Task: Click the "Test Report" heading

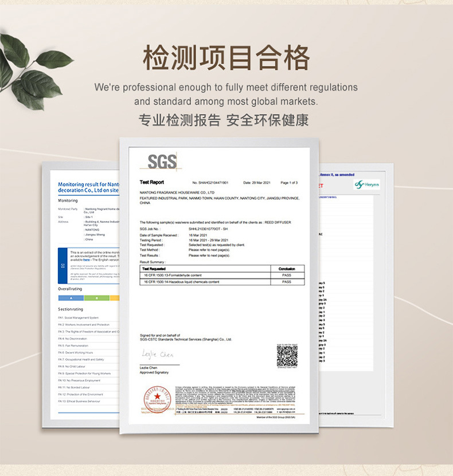Action: coord(151,182)
